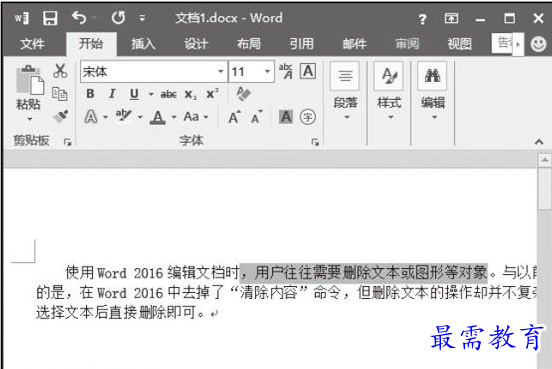Toggle Strikethrough abc formatting
Image resolution: width=552 pixels, height=369 pixels.
[x=169, y=94]
